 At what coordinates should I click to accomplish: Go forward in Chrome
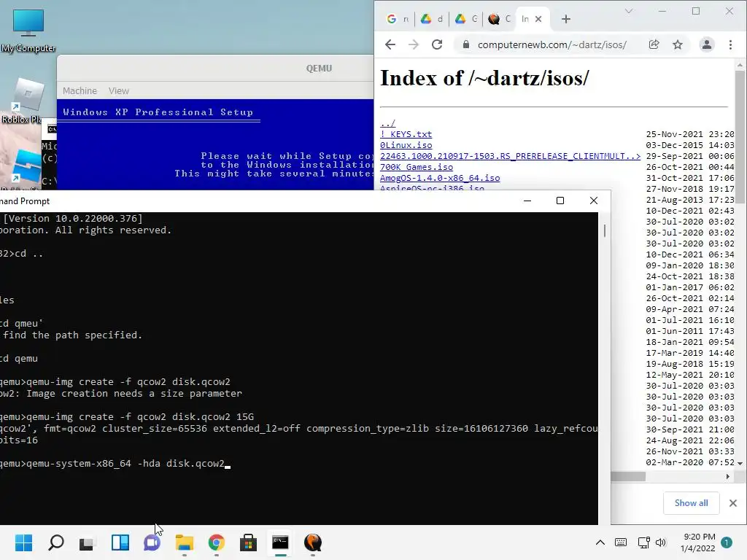coord(414,44)
